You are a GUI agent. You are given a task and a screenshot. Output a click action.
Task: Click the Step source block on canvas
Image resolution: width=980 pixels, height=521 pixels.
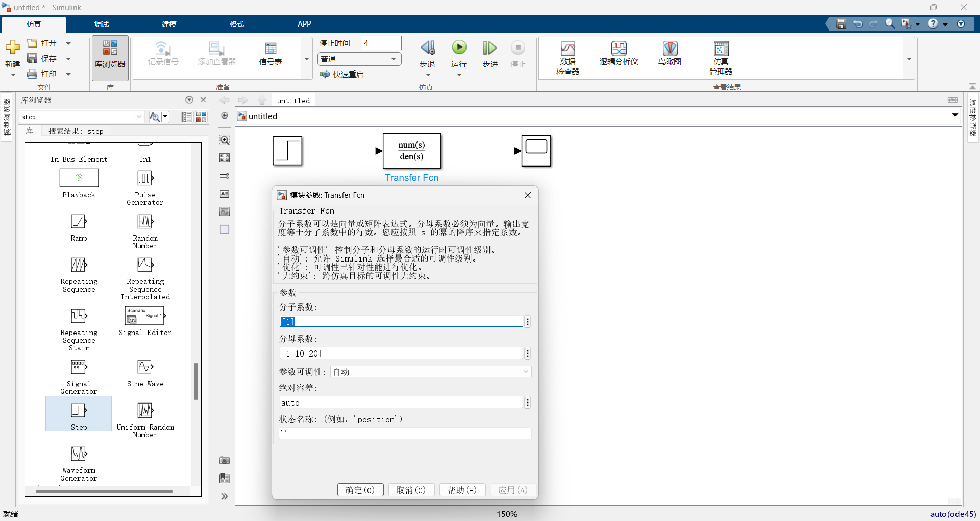(287, 151)
